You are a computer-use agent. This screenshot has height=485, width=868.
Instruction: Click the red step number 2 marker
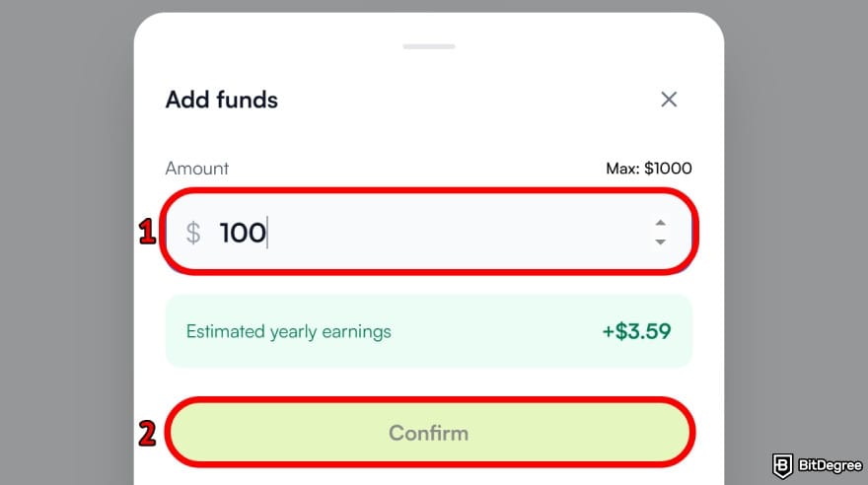146,433
